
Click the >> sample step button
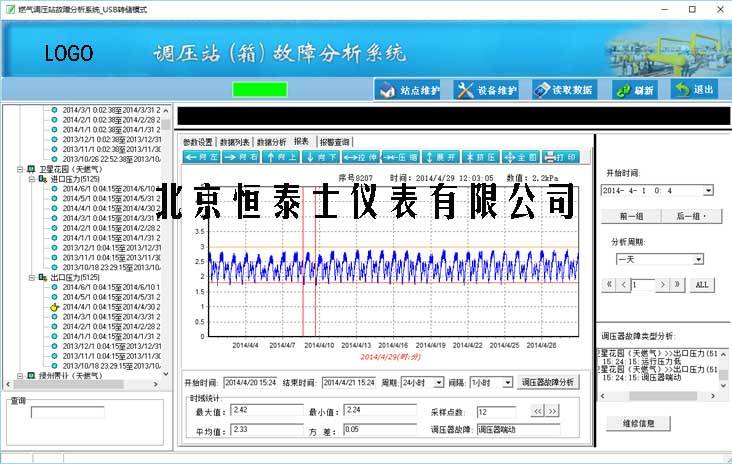[x=552, y=411]
